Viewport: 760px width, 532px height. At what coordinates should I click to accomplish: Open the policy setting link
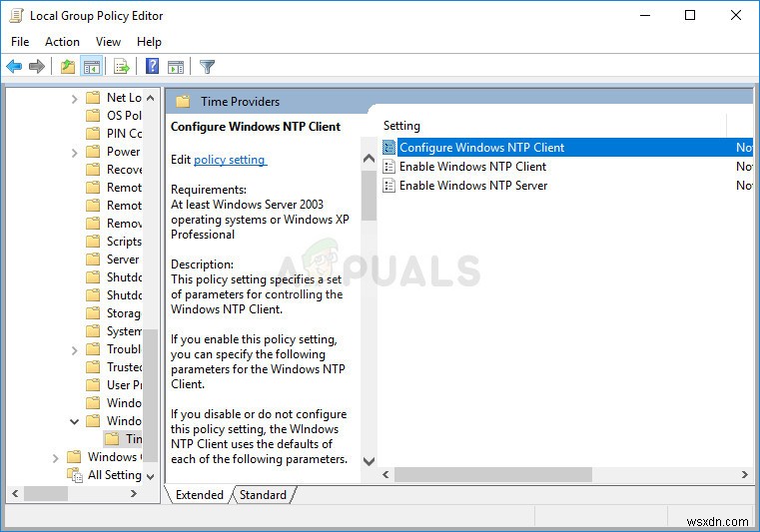point(230,160)
